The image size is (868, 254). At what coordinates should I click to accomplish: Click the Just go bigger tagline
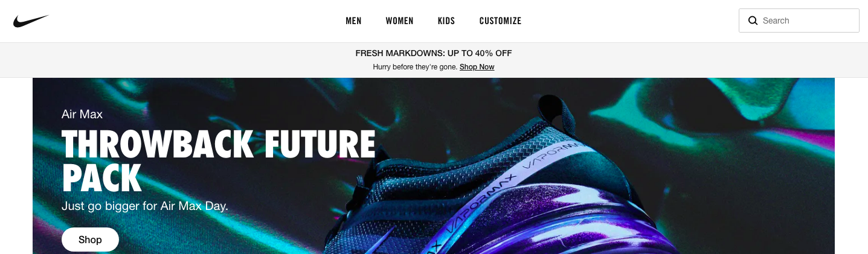click(x=145, y=206)
